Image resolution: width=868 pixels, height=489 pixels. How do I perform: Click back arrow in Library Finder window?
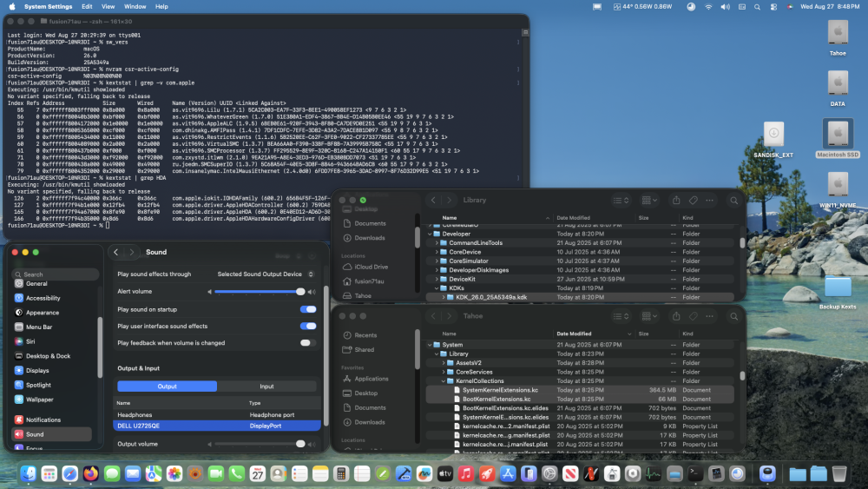coord(433,200)
